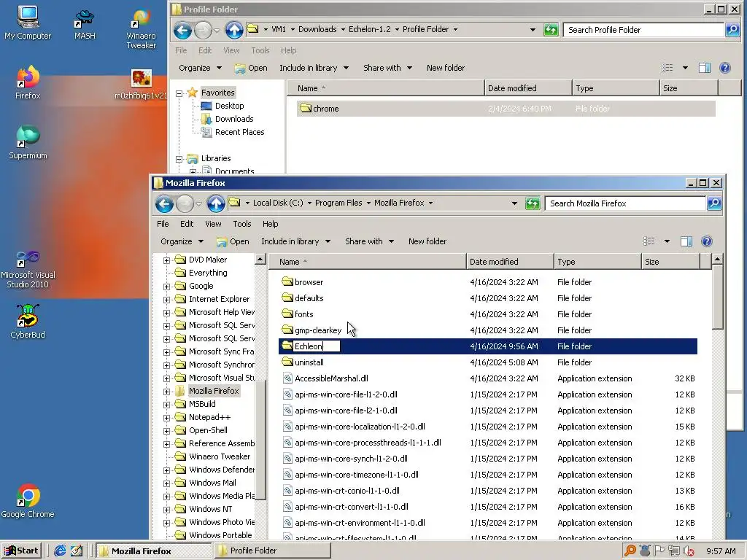Launch Google Chrome desktop shortcut
This screenshot has width=747, height=560.
pyautogui.click(x=28, y=501)
